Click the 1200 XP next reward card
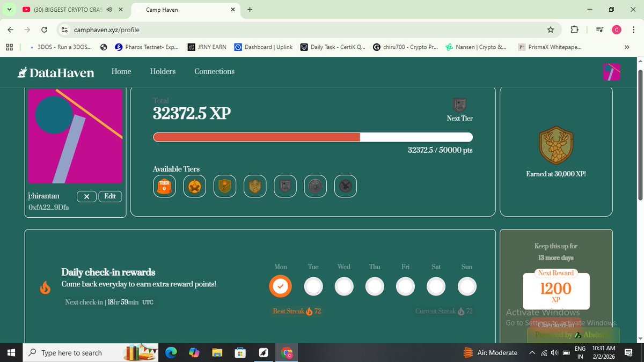 (556, 289)
